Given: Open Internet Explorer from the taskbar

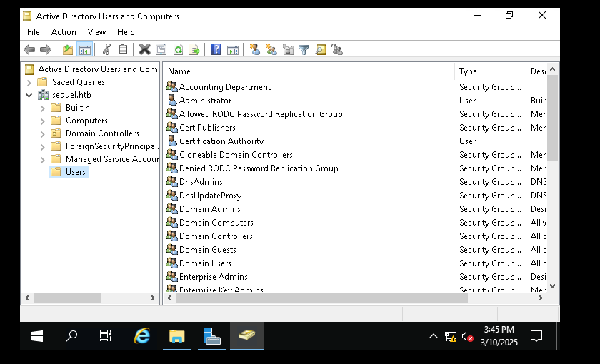Looking at the screenshot, I should (142, 336).
